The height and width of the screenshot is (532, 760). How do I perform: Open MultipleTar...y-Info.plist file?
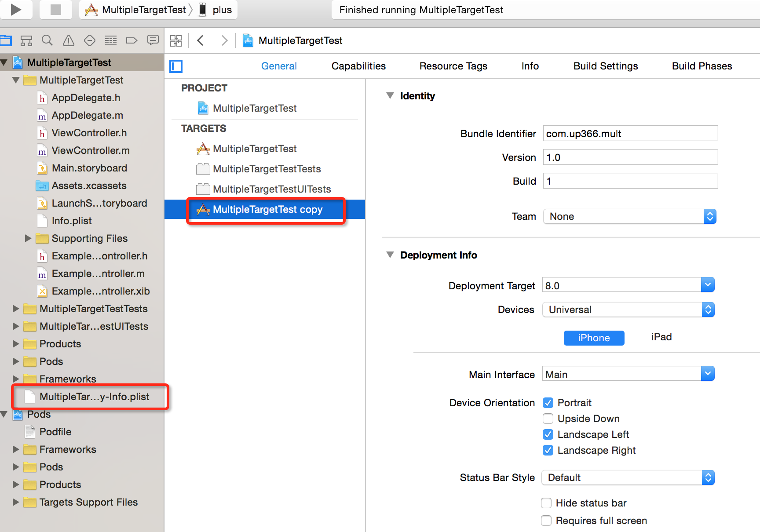(94, 397)
